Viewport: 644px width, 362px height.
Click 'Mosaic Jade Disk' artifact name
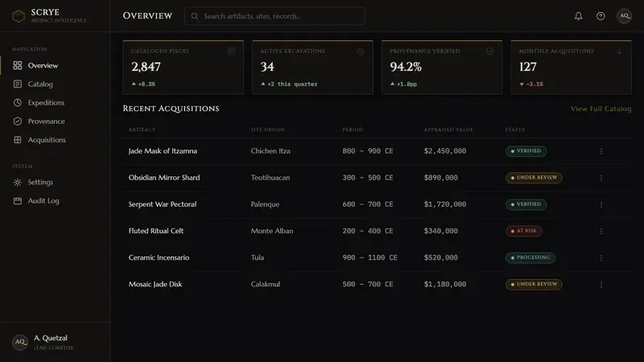coord(155,285)
